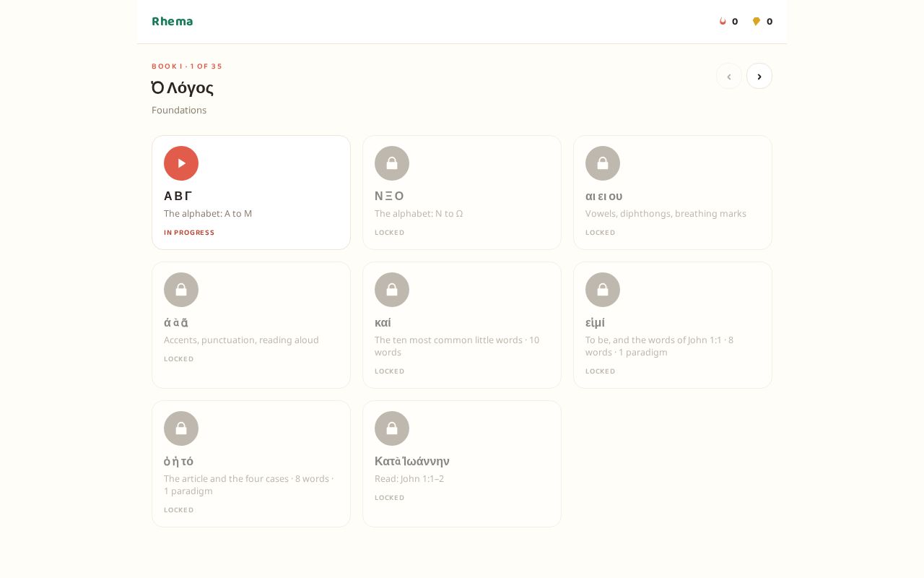This screenshot has width=924, height=578.
Task: Click the streak flame icon
Action: (723, 22)
